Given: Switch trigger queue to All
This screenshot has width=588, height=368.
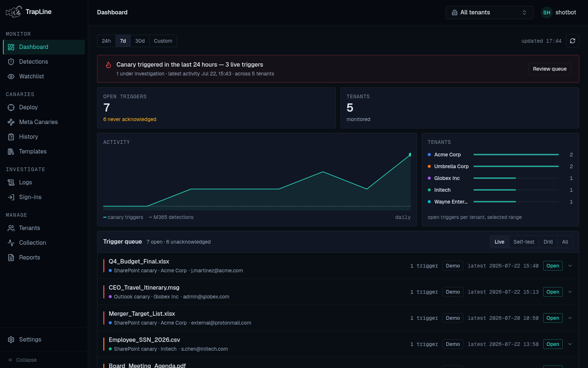Looking at the screenshot, I should [x=565, y=242].
